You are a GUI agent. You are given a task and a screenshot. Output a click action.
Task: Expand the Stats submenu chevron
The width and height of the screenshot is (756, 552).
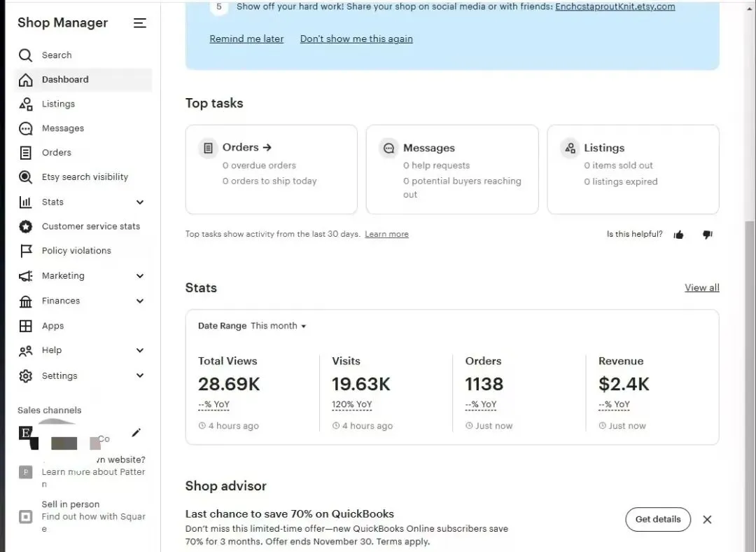point(140,202)
